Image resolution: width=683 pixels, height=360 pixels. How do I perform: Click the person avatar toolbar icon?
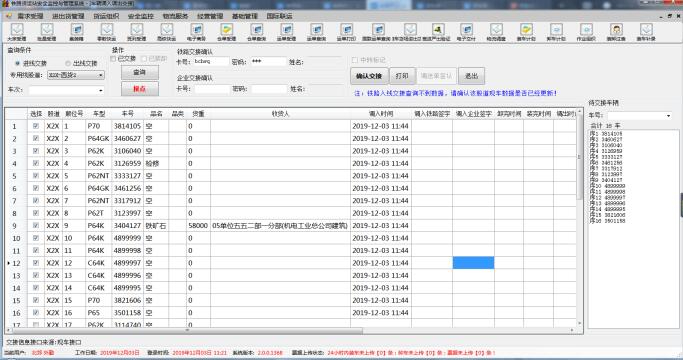click(616, 32)
